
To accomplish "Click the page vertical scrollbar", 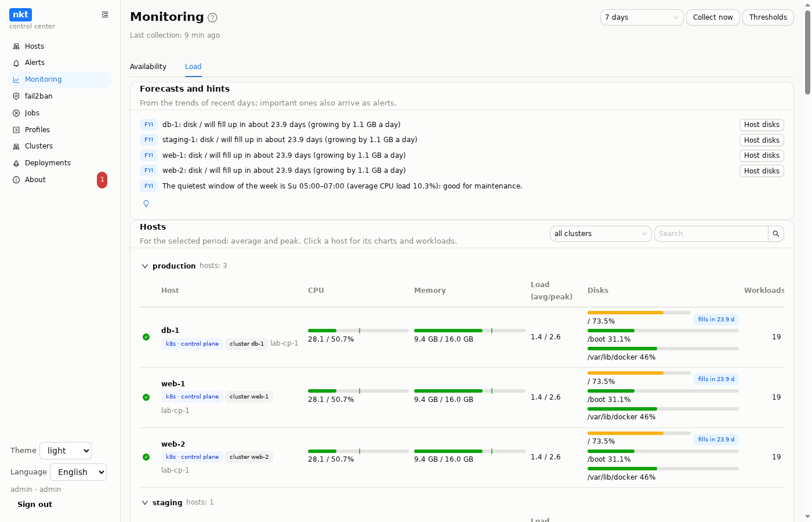I will click(x=807, y=52).
